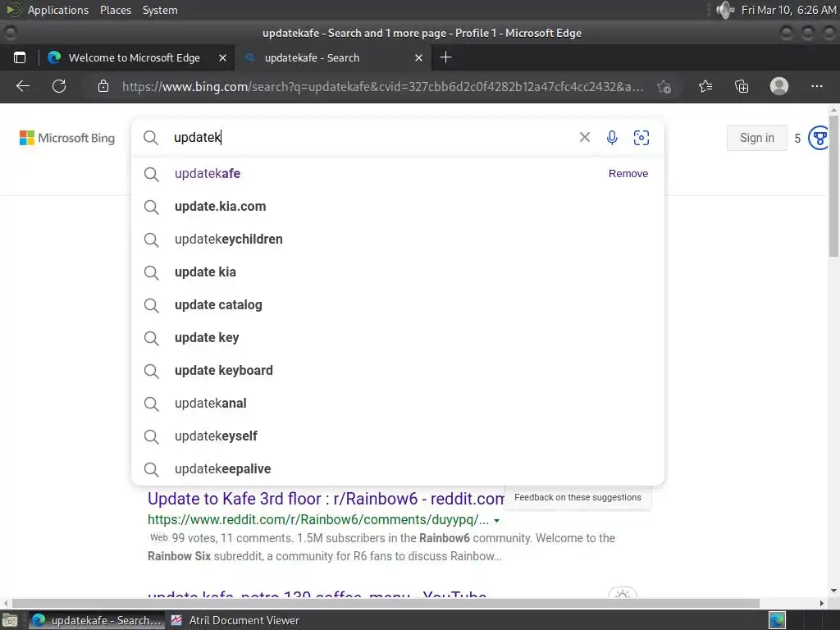Click updatekafe - Search taskbar button
This screenshot has height=630, width=840.
pos(97,620)
